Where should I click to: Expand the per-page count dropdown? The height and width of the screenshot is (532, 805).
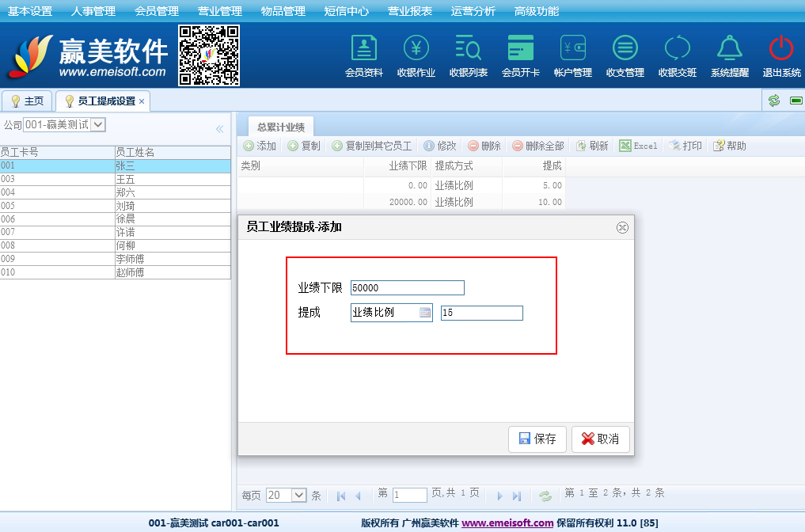coord(298,496)
